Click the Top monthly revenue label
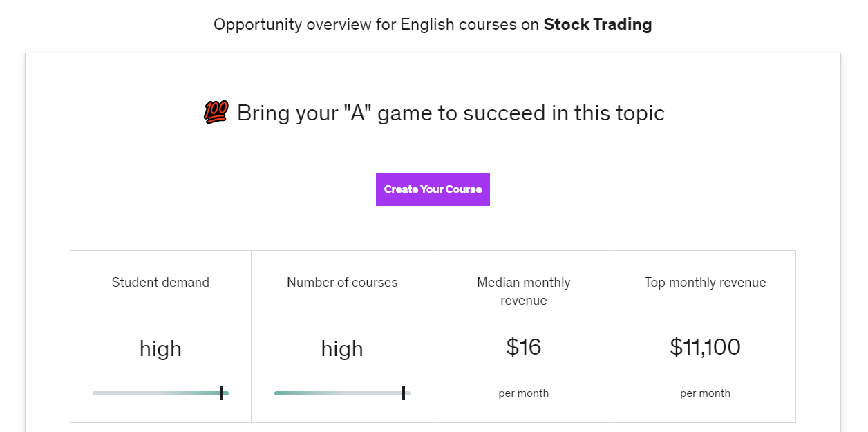868x432 pixels. (705, 282)
